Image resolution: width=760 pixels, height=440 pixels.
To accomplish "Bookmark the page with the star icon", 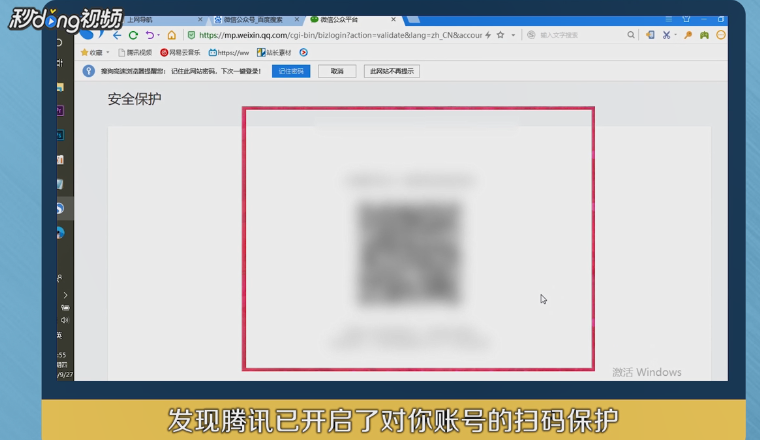I will (x=501, y=35).
